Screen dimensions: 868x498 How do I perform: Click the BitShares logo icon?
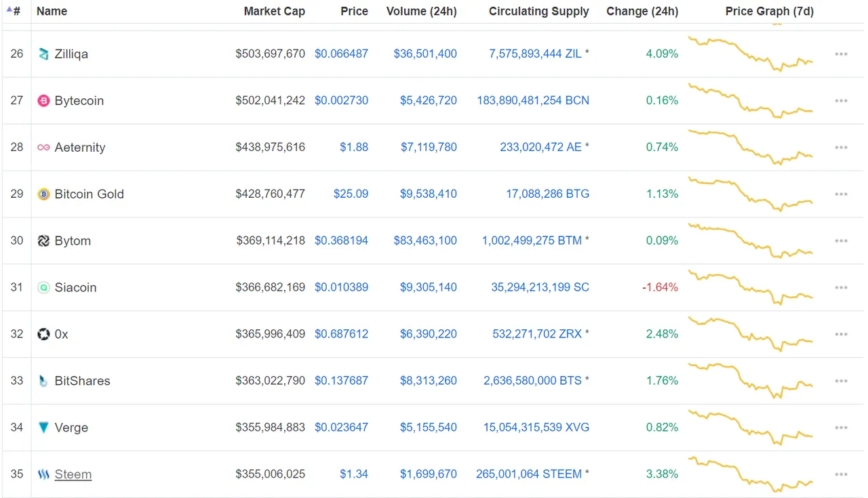43,381
